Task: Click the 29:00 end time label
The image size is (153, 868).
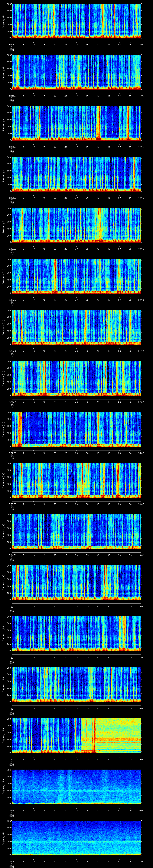Action: [x=141, y=760]
